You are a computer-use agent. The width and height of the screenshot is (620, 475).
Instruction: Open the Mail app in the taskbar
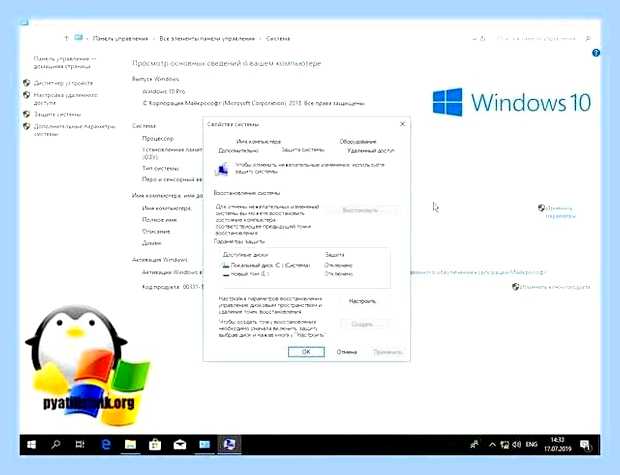(180, 445)
